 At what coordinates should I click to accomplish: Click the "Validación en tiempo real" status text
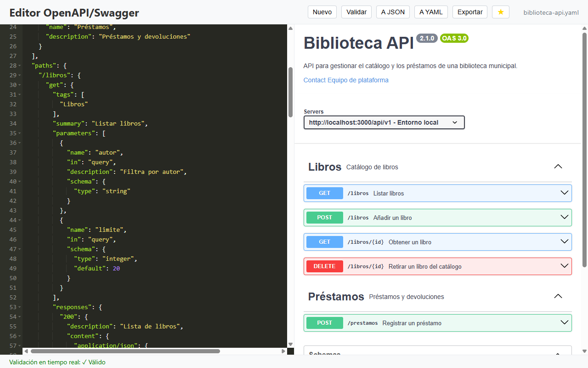pos(57,362)
